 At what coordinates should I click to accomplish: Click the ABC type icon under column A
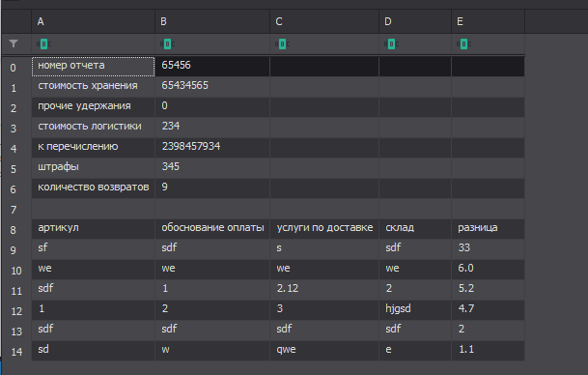pos(43,44)
